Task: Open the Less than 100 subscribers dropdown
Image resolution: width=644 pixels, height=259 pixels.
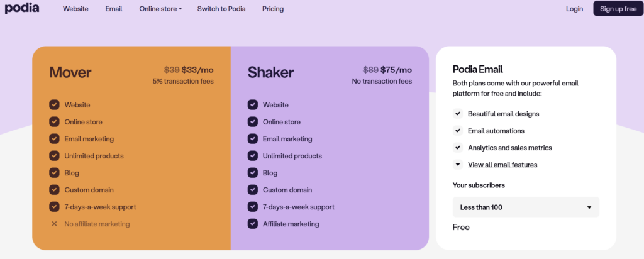Action: (x=526, y=207)
